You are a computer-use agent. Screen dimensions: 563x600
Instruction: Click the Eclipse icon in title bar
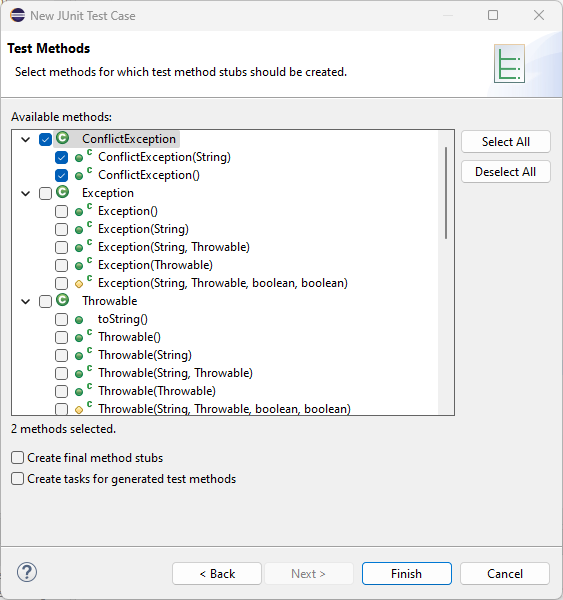[18, 16]
